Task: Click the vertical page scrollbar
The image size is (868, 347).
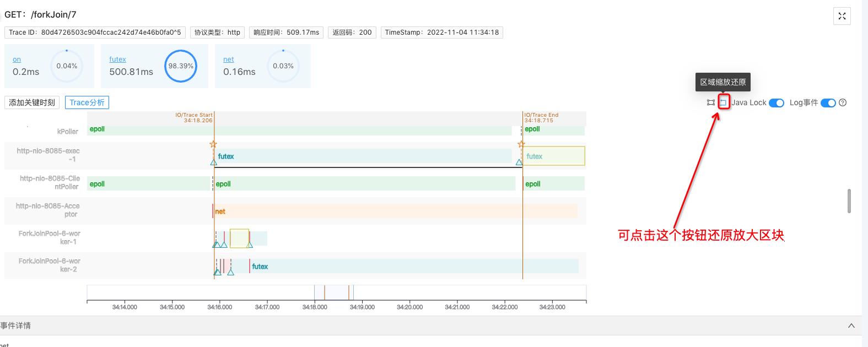Action: click(x=849, y=201)
